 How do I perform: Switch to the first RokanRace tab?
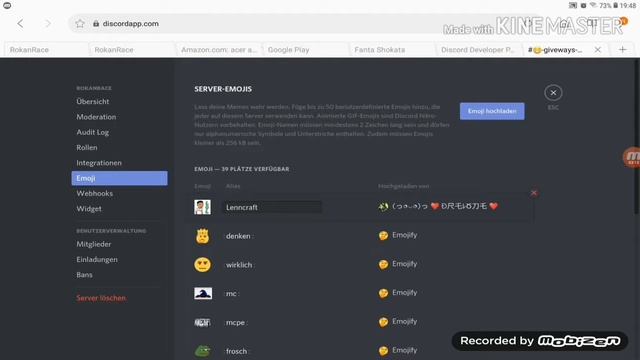(45, 50)
